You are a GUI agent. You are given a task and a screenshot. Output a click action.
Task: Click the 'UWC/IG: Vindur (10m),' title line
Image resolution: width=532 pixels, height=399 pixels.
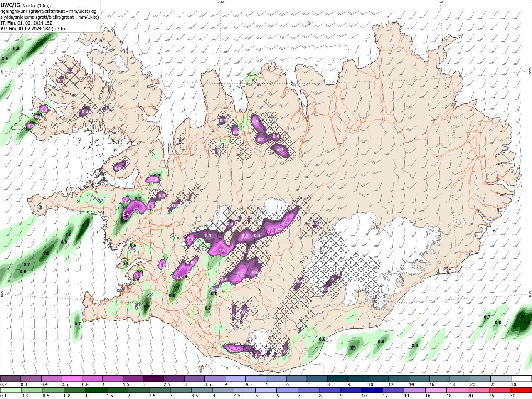pos(26,5)
